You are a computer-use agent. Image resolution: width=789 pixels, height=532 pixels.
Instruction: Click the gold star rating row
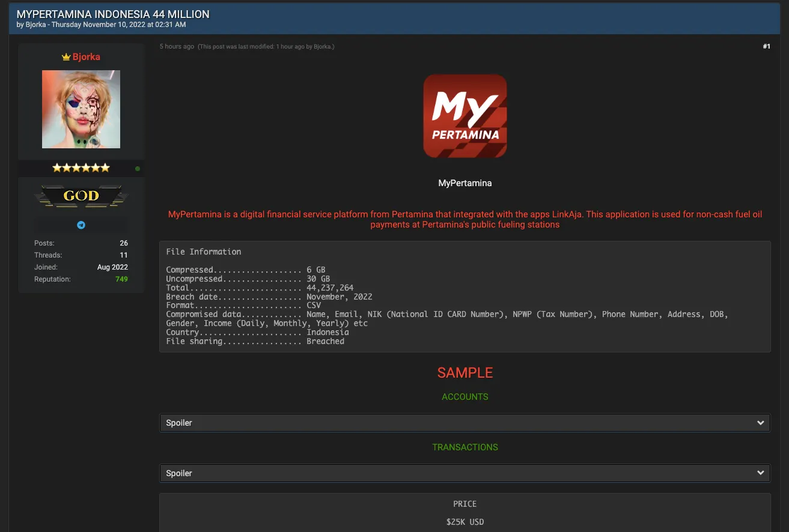(81, 168)
